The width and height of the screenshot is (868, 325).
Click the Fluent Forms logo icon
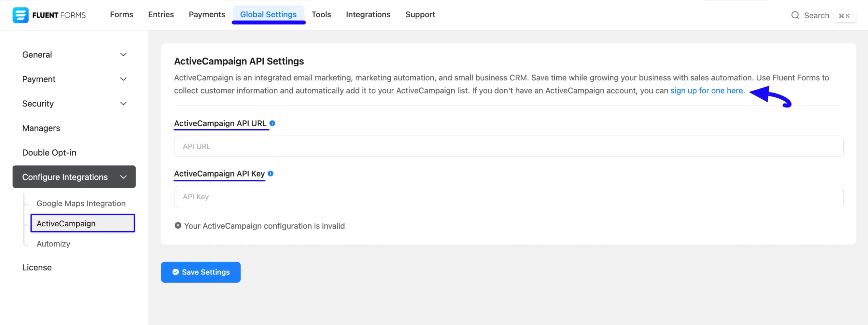click(20, 15)
